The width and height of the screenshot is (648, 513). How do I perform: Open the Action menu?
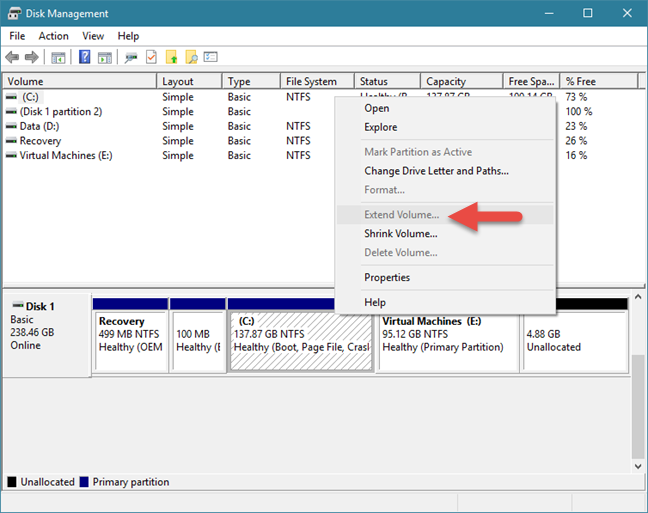(x=53, y=36)
